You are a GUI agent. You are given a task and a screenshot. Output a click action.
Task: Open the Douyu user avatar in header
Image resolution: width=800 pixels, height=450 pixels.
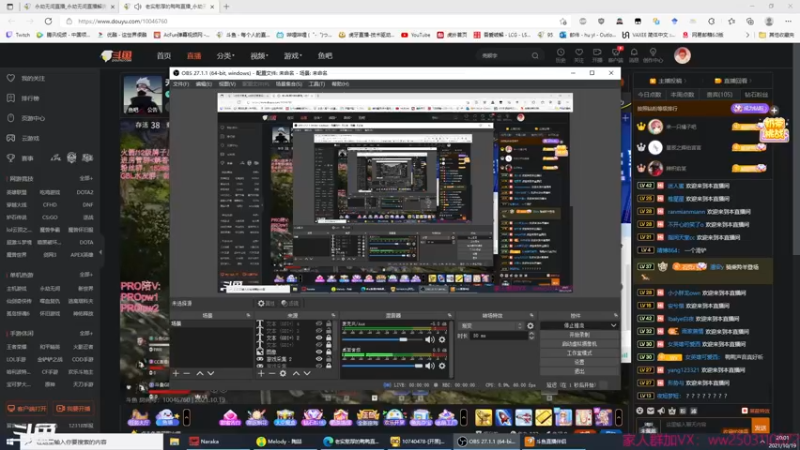point(682,55)
